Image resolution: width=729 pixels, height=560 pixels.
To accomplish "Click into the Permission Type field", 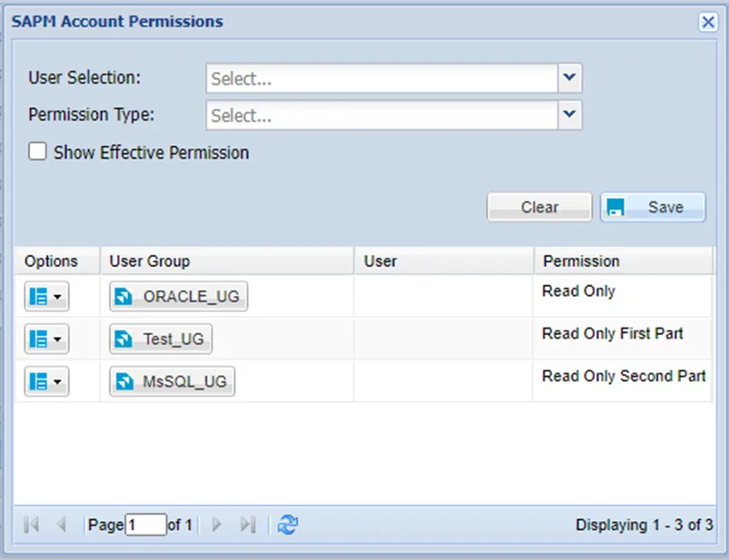I will click(381, 114).
